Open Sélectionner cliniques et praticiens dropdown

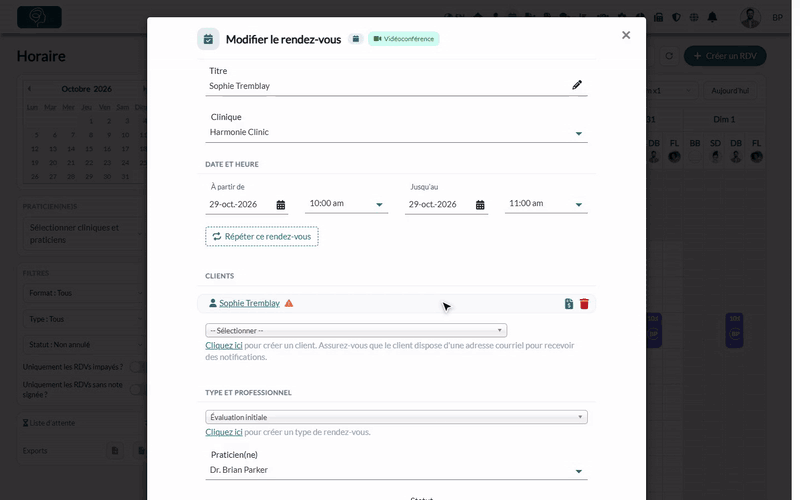[x=84, y=234]
